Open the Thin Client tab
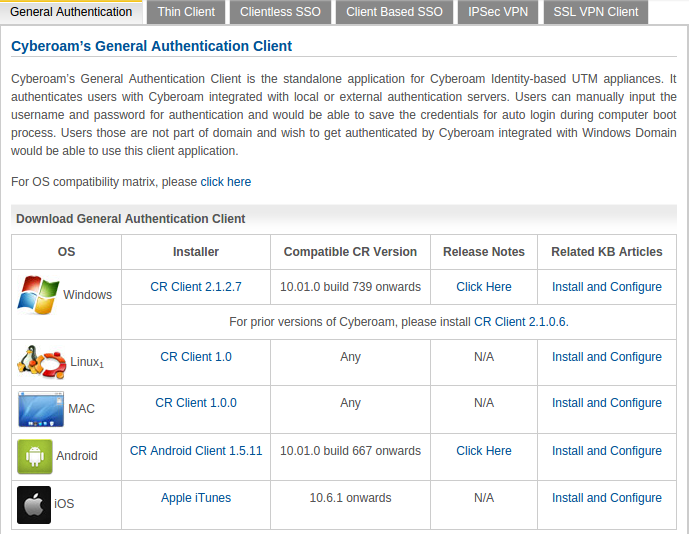The image size is (689, 534). pyautogui.click(x=186, y=12)
